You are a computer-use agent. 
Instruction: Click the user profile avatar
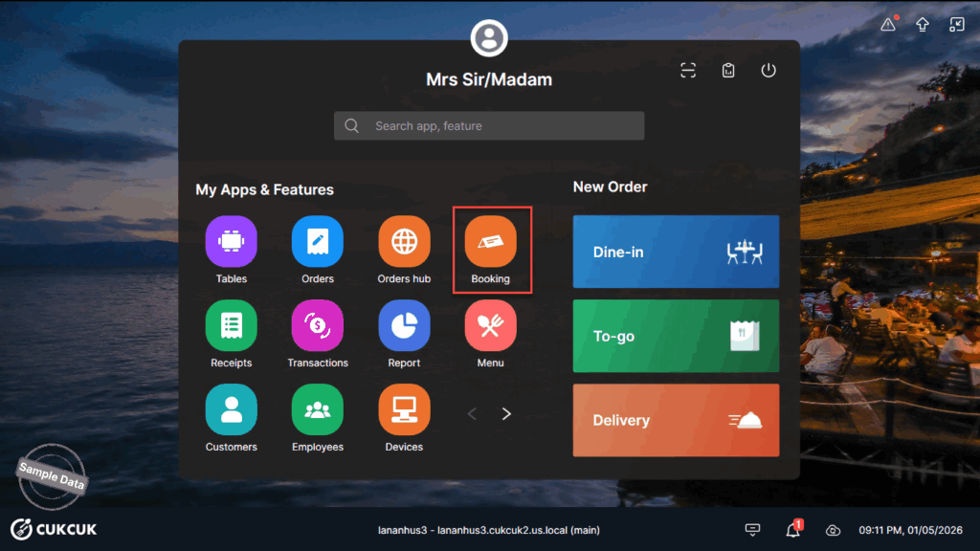coord(489,38)
